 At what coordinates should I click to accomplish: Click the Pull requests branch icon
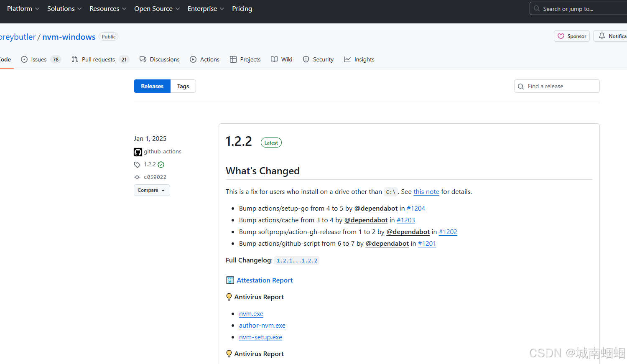(75, 59)
